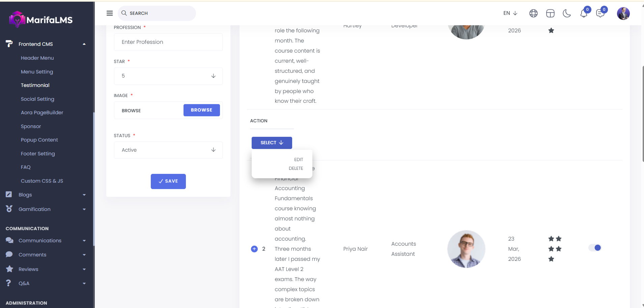
Task: Open the notifications bell icon
Action: pyautogui.click(x=584, y=13)
